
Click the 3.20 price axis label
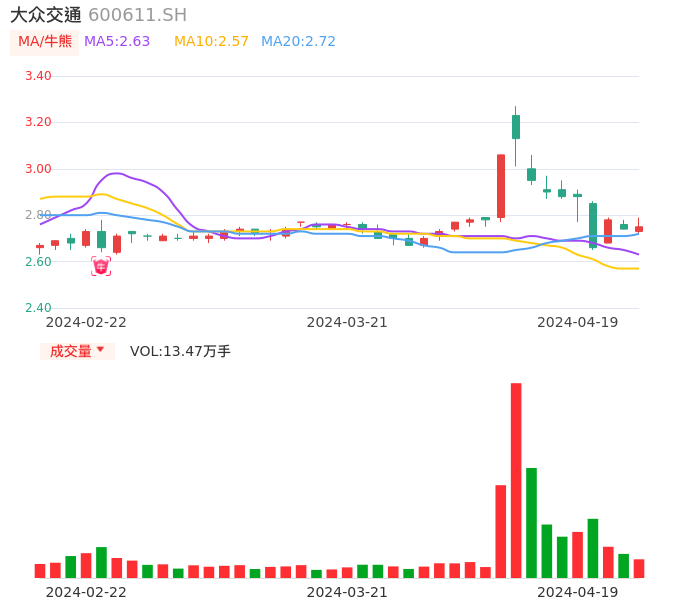coord(38,122)
